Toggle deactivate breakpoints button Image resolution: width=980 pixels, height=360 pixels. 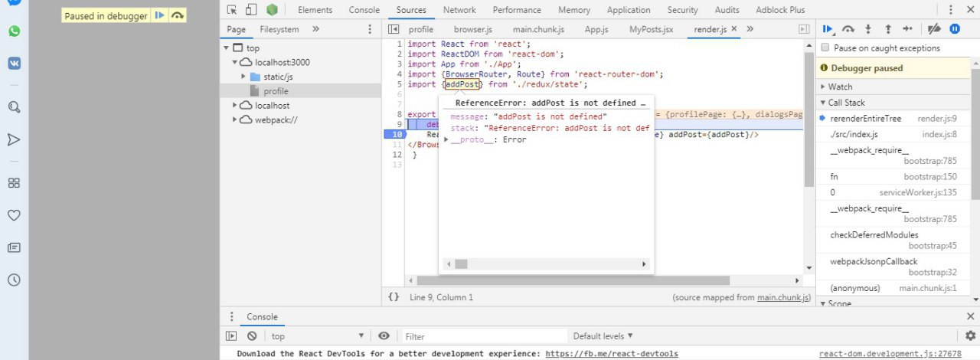coord(933,29)
